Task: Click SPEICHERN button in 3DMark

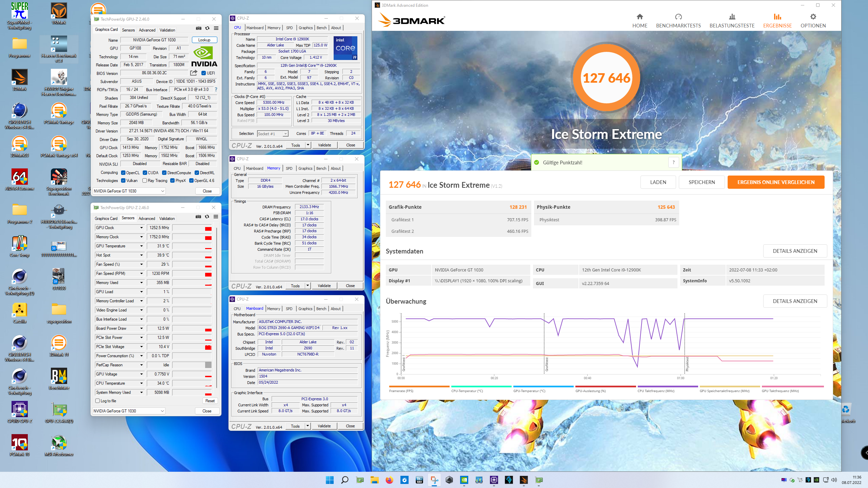Action: click(x=702, y=182)
